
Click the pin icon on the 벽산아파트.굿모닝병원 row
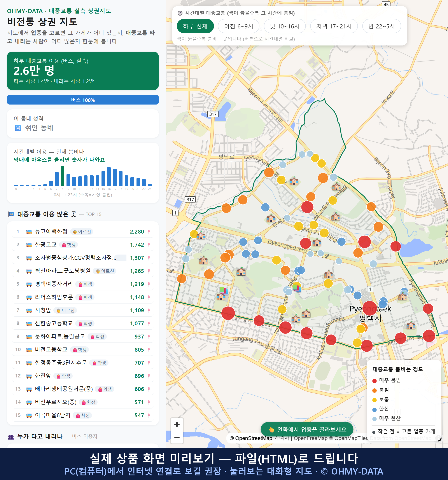click(x=149, y=271)
